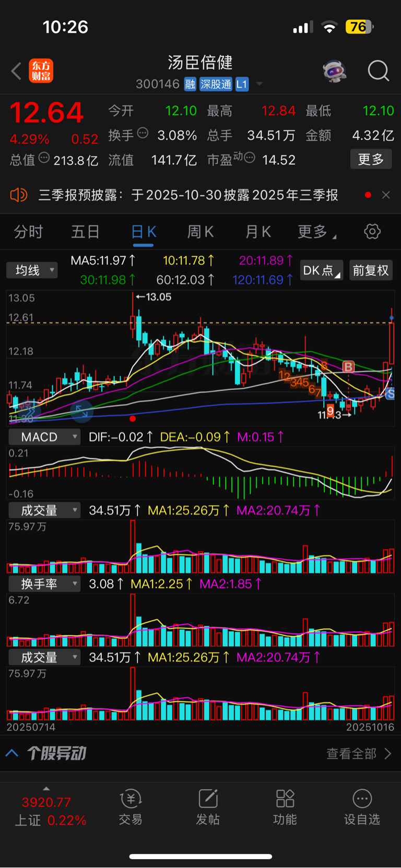Screen dimensions: 401x868
Task: Expand the 更多 chart period menu
Action: [x=316, y=232]
